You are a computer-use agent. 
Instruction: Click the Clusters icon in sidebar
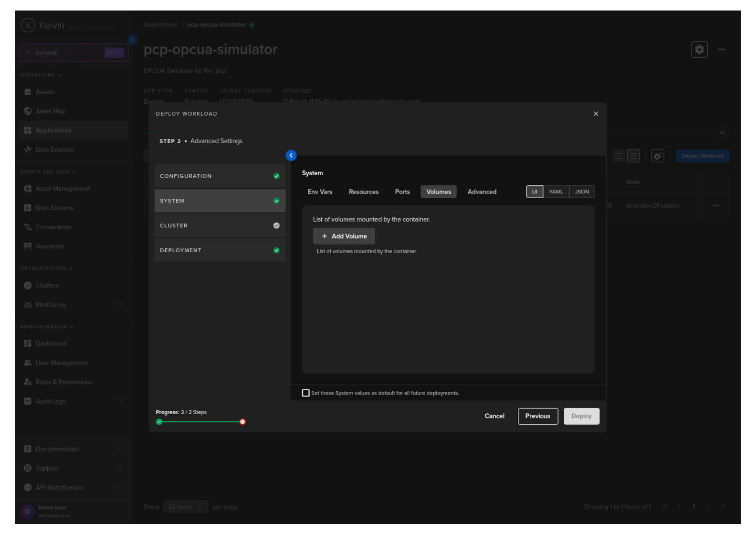[x=28, y=286]
